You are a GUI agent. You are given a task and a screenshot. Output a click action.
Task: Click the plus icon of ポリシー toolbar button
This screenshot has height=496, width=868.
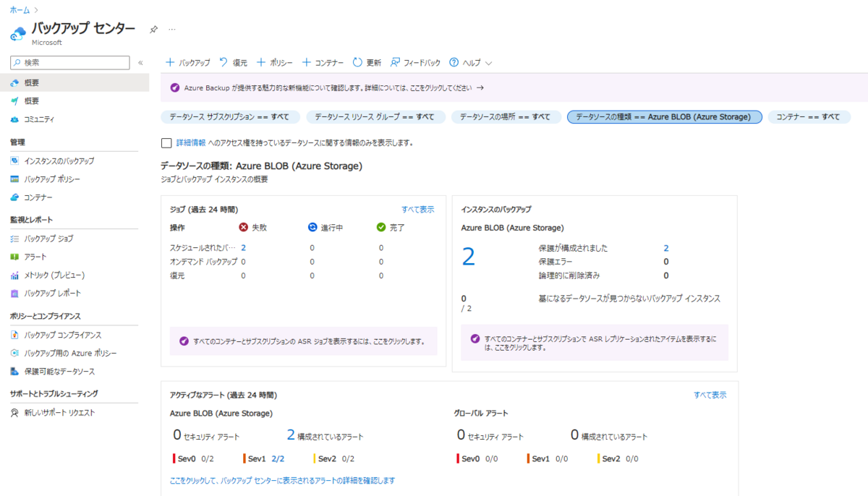pos(261,63)
